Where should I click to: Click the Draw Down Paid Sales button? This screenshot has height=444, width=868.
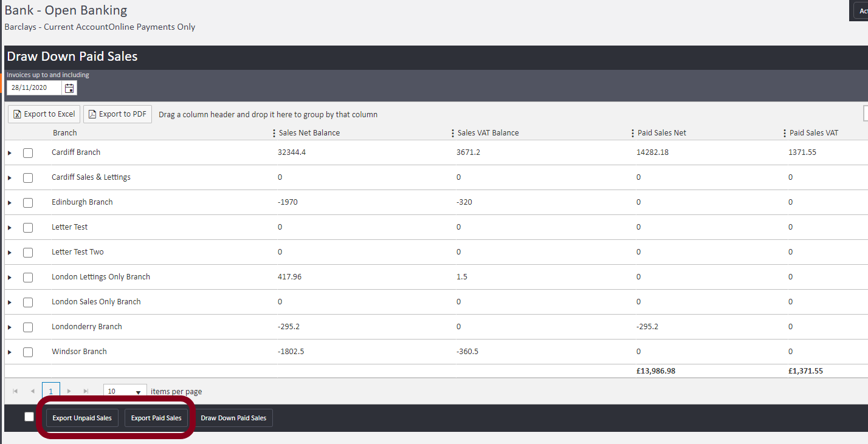pos(233,418)
